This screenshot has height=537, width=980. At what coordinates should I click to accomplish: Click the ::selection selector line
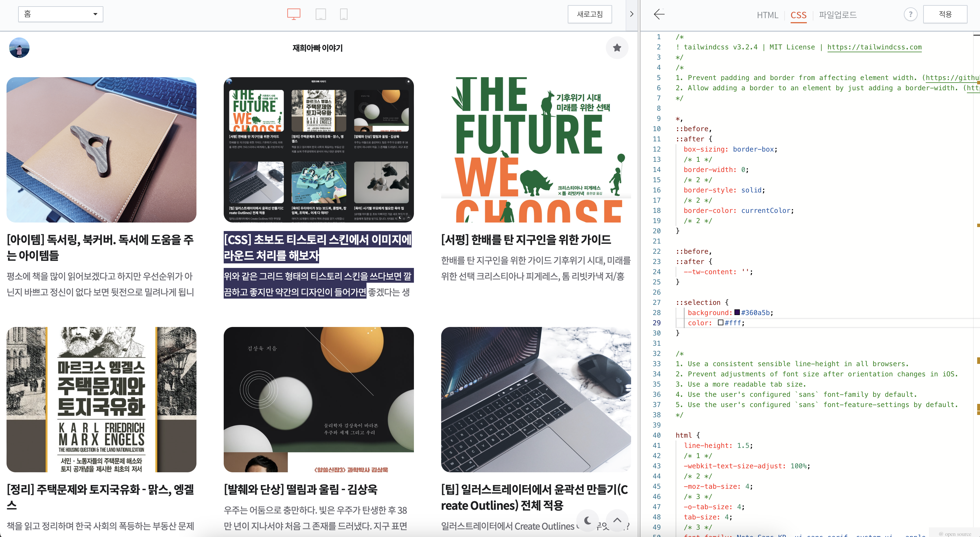(x=702, y=302)
